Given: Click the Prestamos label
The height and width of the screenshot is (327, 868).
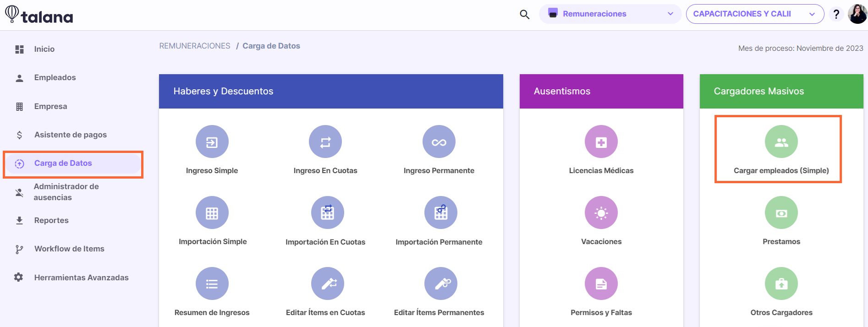Looking at the screenshot, I should (781, 241).
